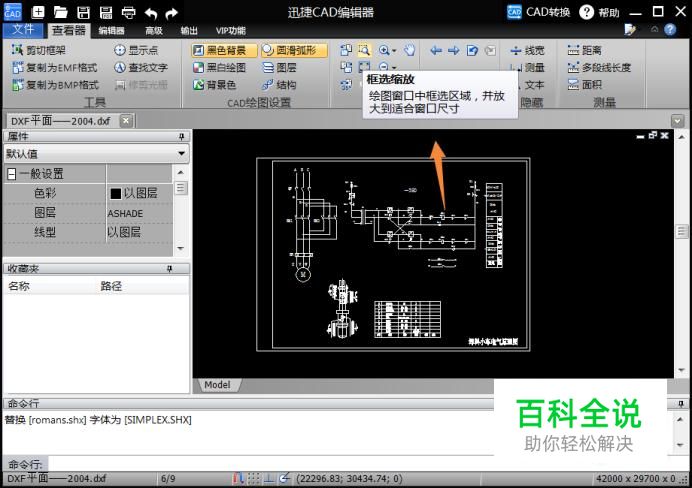Minimize the inner drawing window

click(x=640, y=136)
